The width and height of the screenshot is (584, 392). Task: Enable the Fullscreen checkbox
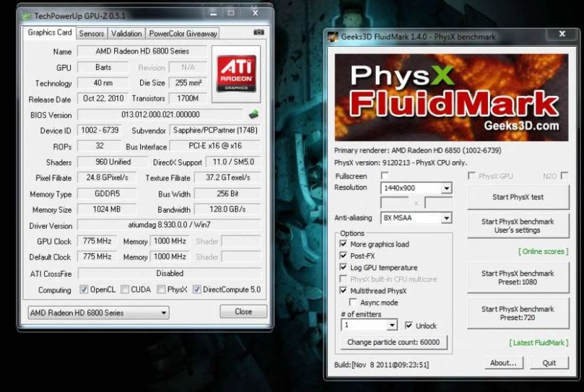coord(385,176)
